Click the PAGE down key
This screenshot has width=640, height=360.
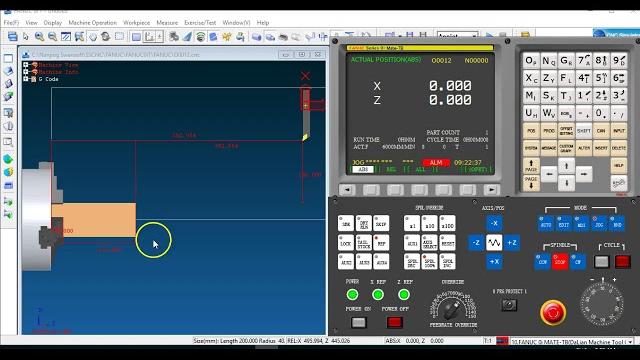point(531,183)
